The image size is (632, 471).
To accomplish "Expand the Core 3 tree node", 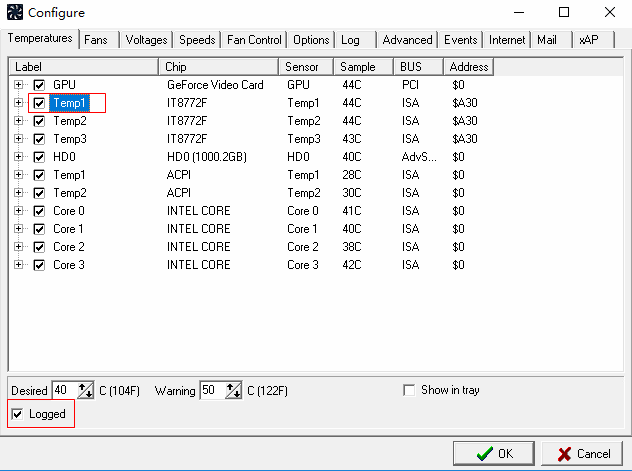I will 18,264.
